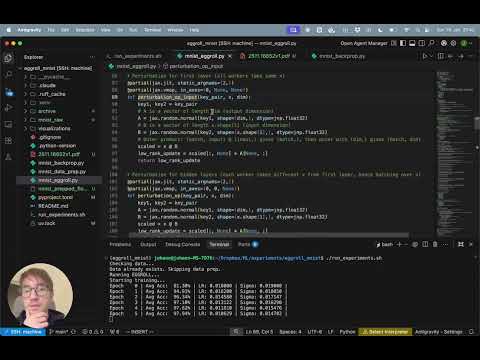Viewport: 480px width, 360px height.
Task: Change encoding via UTF-8 status item
Action: click(x=315, y=332)
